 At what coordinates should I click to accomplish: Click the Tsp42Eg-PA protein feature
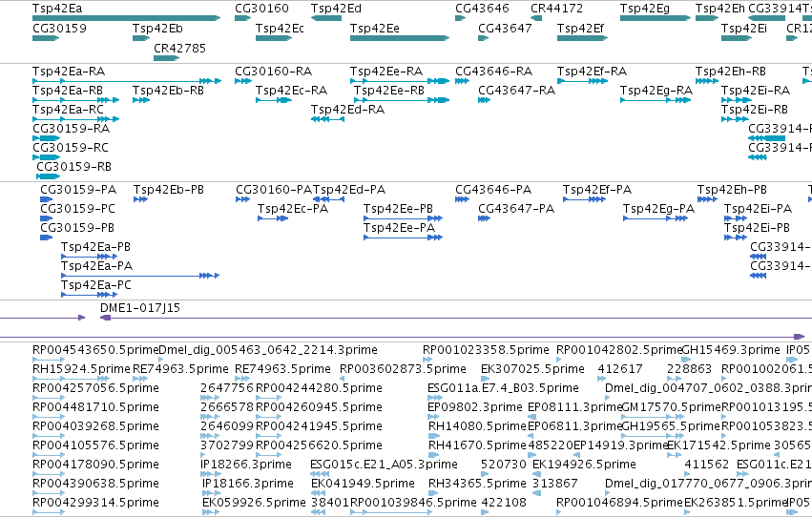click(x=656, y=218)
